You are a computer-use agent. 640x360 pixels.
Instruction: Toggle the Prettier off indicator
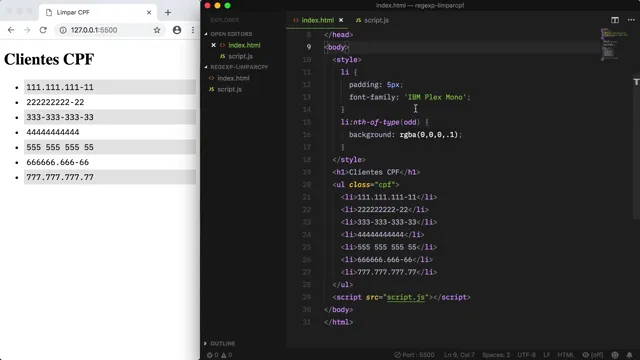tap(592, 355)
